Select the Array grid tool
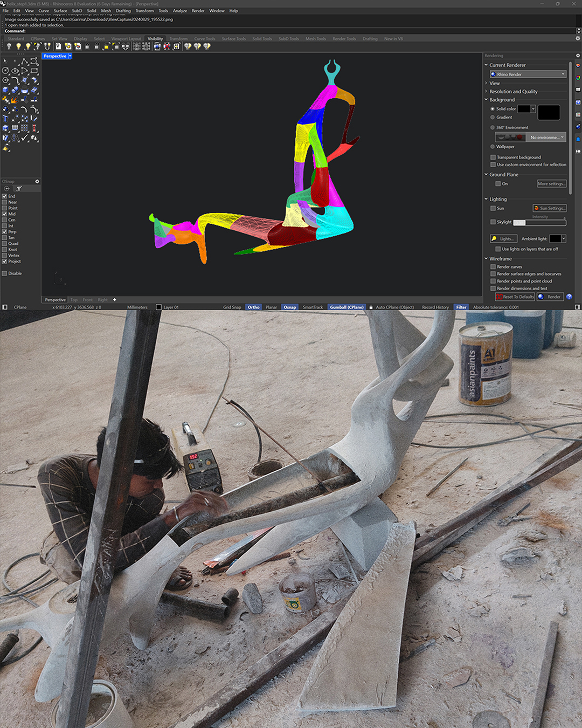Screen dimensions: 582x728 (24, 128)
